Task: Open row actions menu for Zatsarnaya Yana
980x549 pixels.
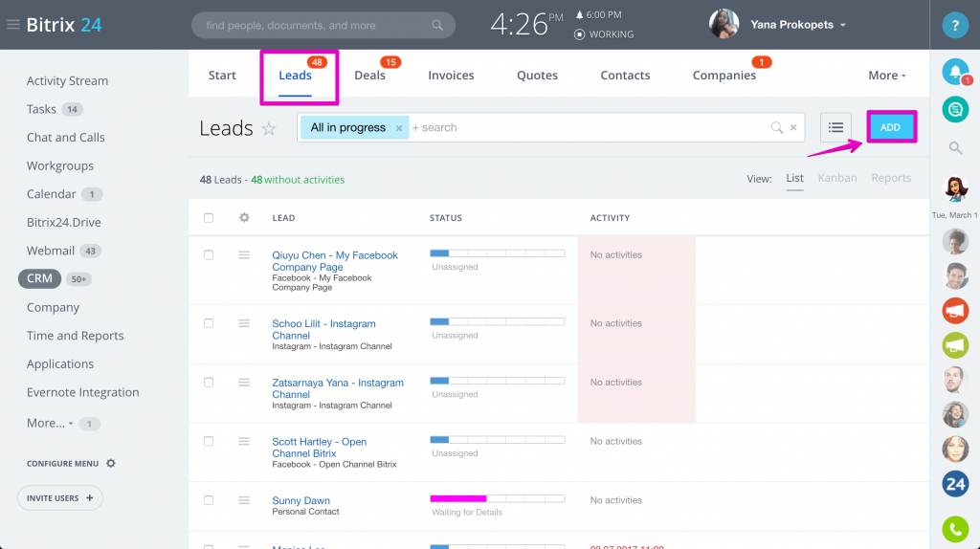Action: (244, 383)
